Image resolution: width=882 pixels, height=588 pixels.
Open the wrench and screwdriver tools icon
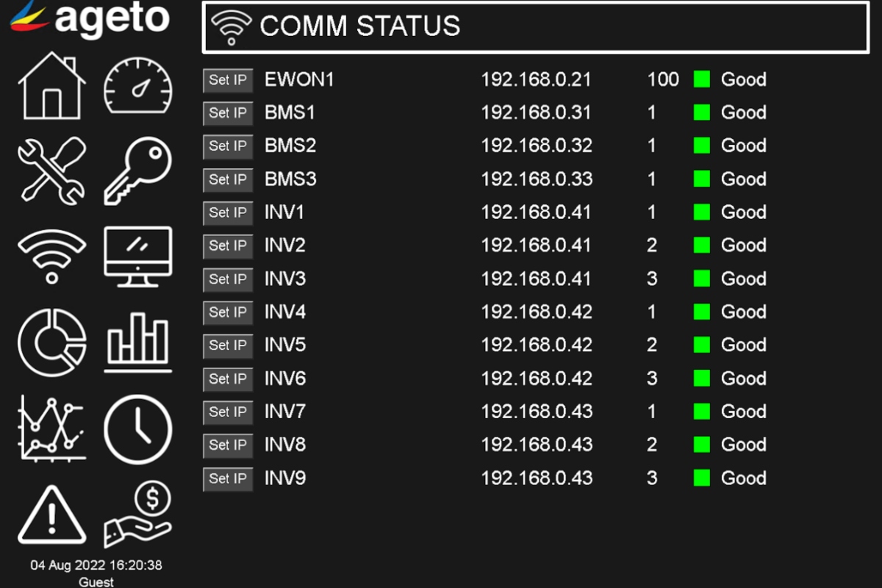coord(51,171)
